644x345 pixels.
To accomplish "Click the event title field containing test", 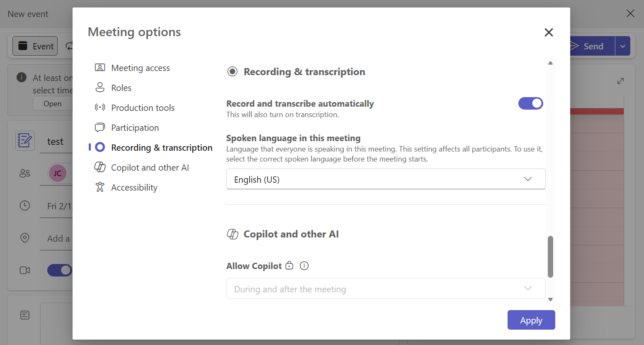I will 56,142.
